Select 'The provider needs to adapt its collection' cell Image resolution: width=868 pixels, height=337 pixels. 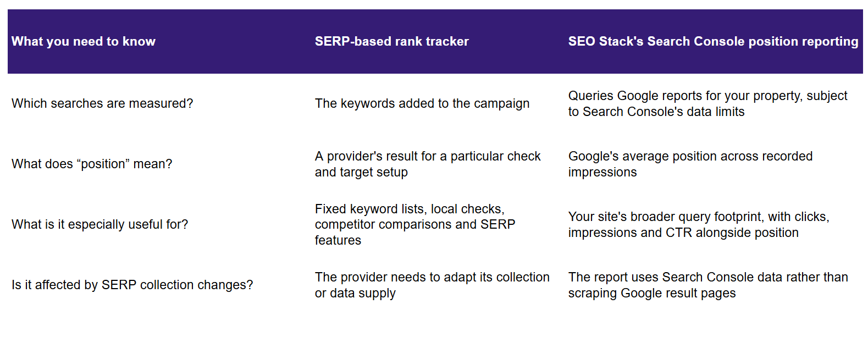coord(432,285)
